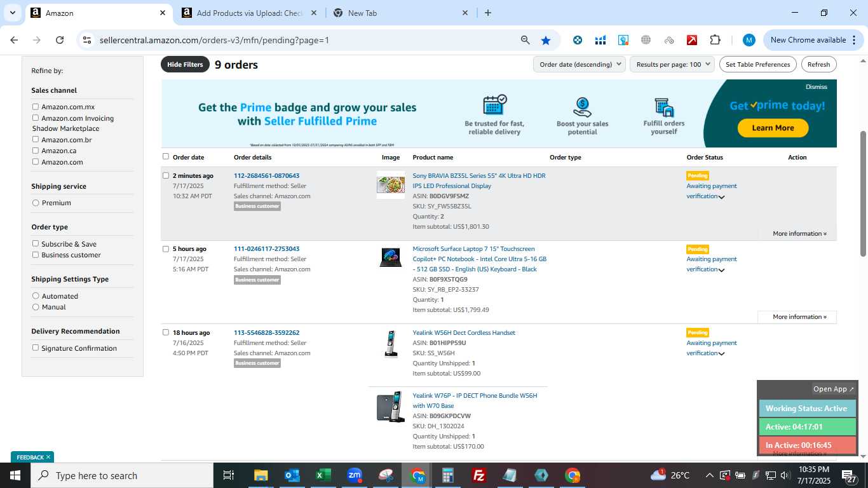Check the Amazon.com.mx sales channel

pyautogui.click(x=36, y=107)
